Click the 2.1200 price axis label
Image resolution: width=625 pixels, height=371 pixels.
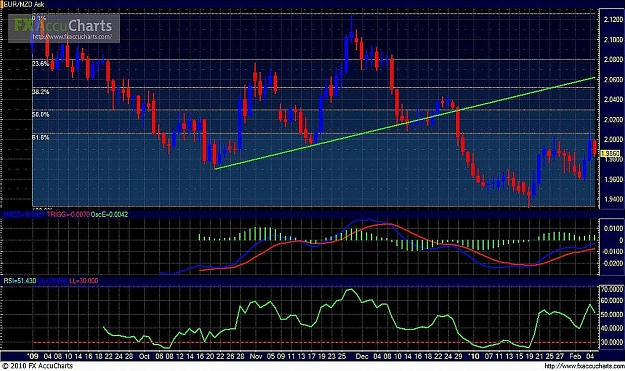pos(613,20)
